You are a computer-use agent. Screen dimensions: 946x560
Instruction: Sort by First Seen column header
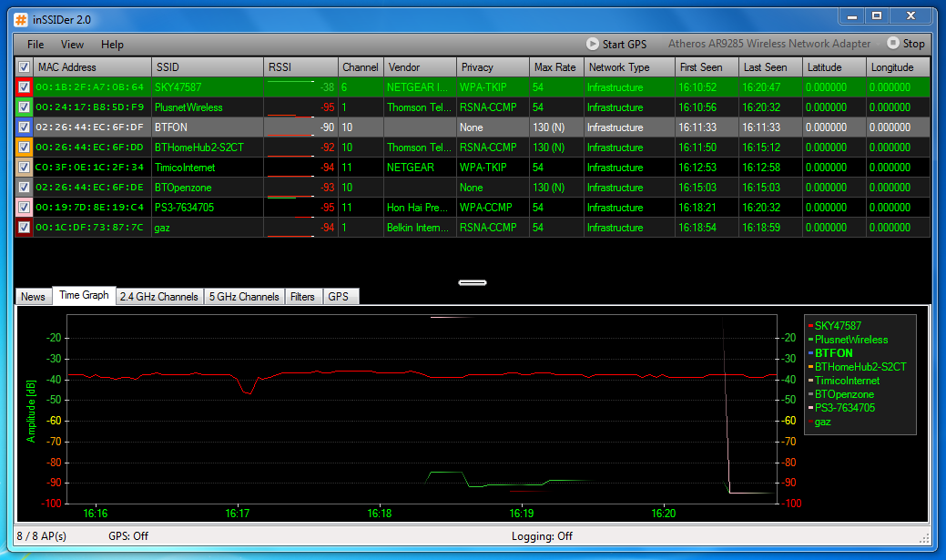(x=707, y=67)
